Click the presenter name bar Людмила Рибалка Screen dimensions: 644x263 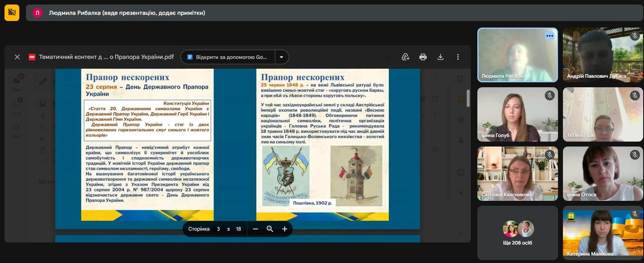(127, 13)
